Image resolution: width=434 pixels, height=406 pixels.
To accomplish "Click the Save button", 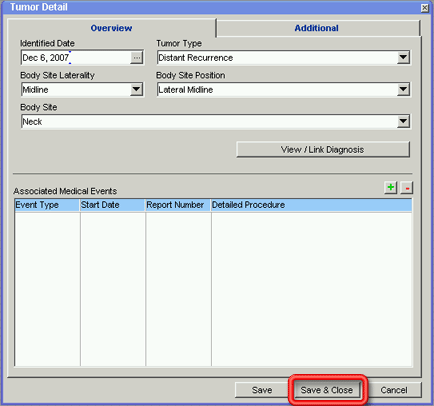I will pos(262,390).
